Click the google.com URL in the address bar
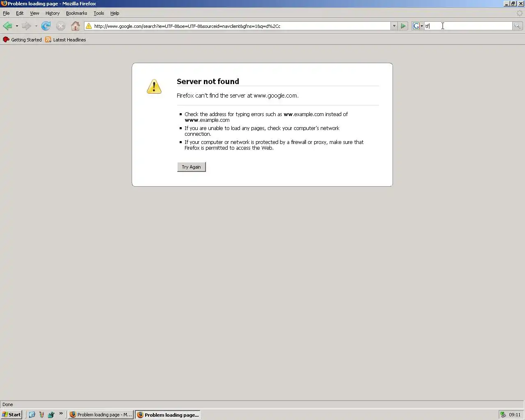 tap(187, 26)
